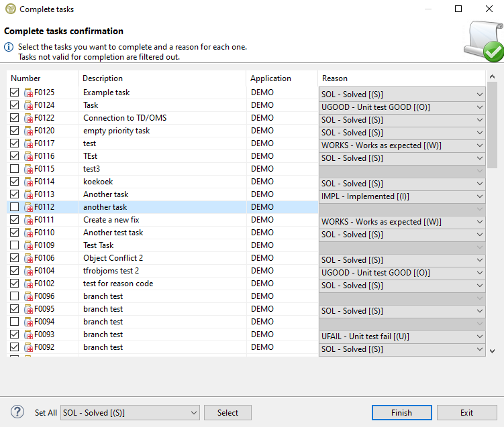Uncheck the checkbox for task F0124
The image size is (504, 427).
pos(15,105)
